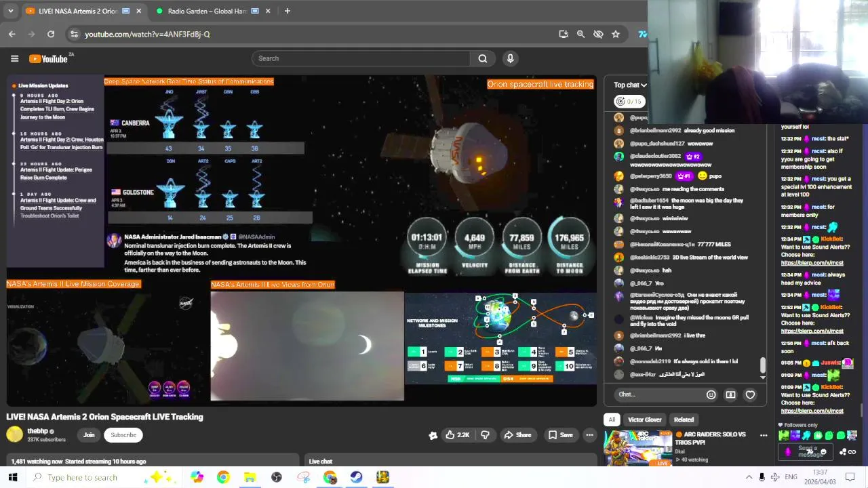Screen dimensions: 868x488
Task: View site information icon in address bar
Action: (x=74, y=34)
